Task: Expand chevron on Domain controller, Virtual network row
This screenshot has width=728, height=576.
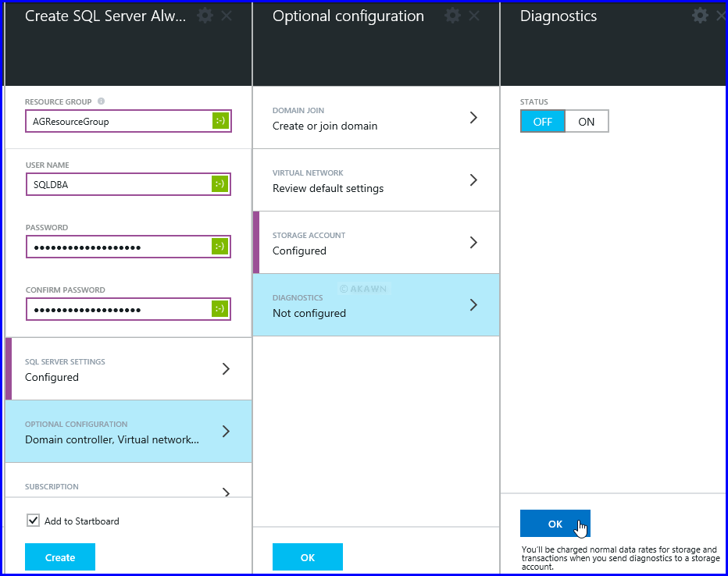Action: [x=226, y=432]
